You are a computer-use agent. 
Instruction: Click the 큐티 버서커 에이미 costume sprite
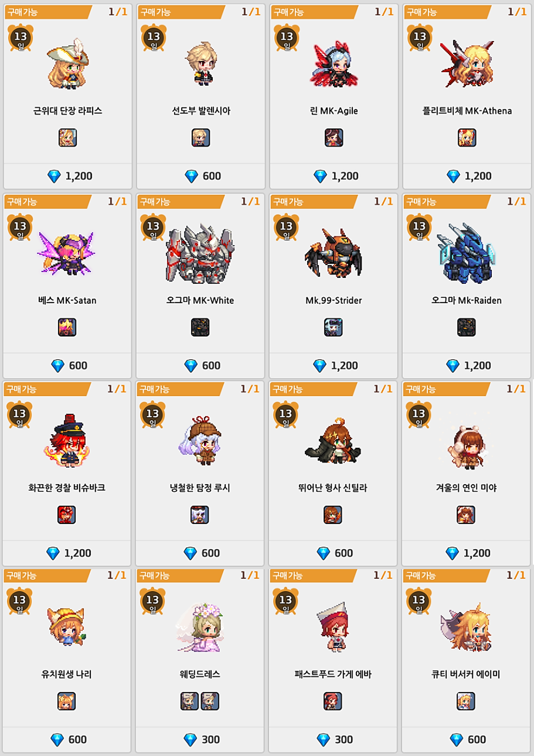click(466, 627)
